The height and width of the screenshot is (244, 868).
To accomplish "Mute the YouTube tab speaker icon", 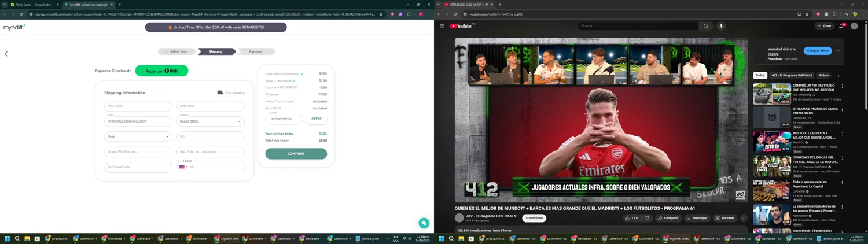I will click(486, 5).
